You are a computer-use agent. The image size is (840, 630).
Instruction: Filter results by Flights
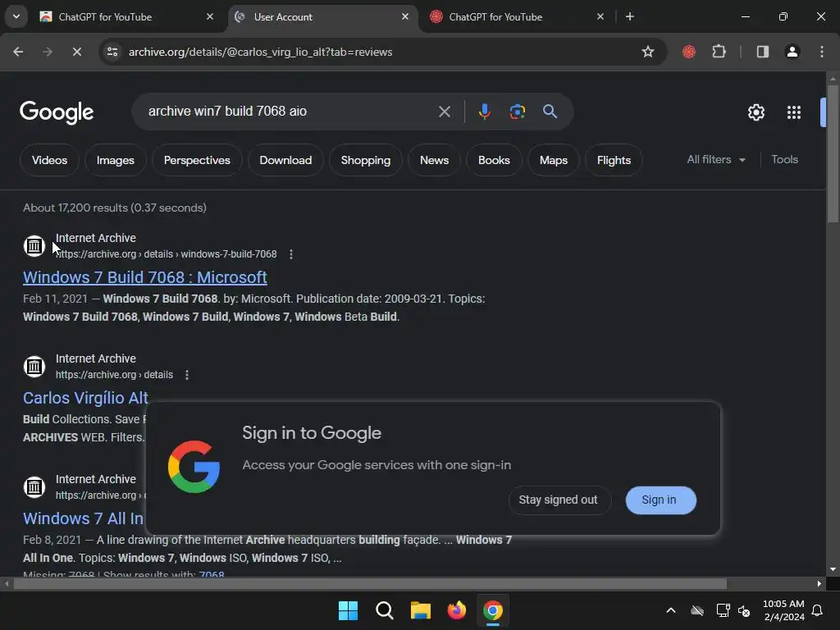click(614, 160)
